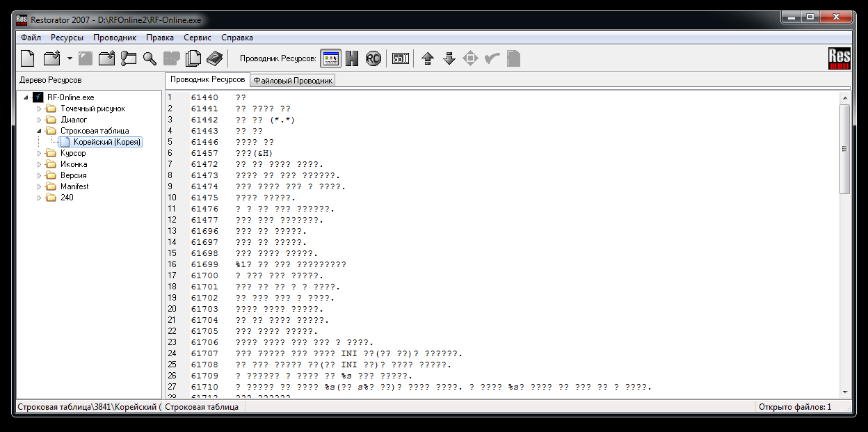Click the grayed document revert icon
The height and width of the screenshot is (432, 868).
click(x=513, y=58)
